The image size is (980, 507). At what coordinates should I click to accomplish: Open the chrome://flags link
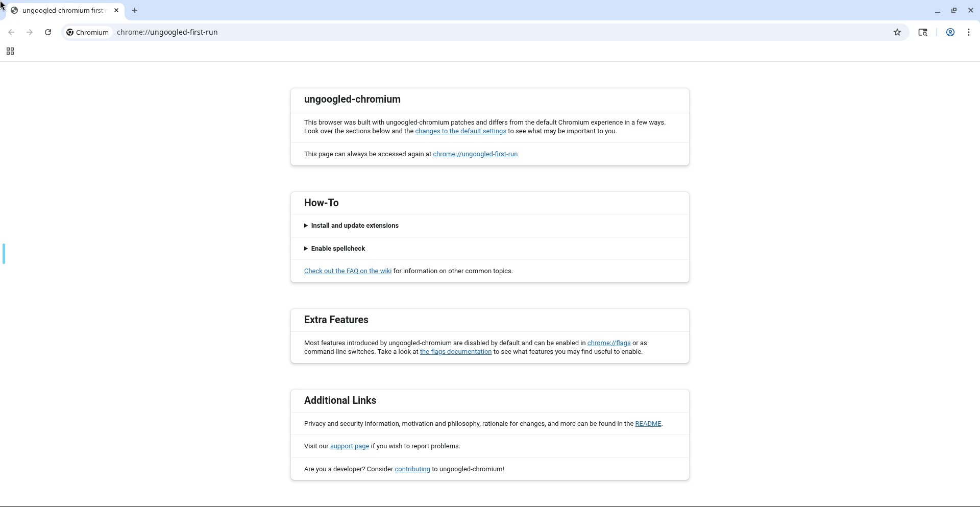(608, 343)
